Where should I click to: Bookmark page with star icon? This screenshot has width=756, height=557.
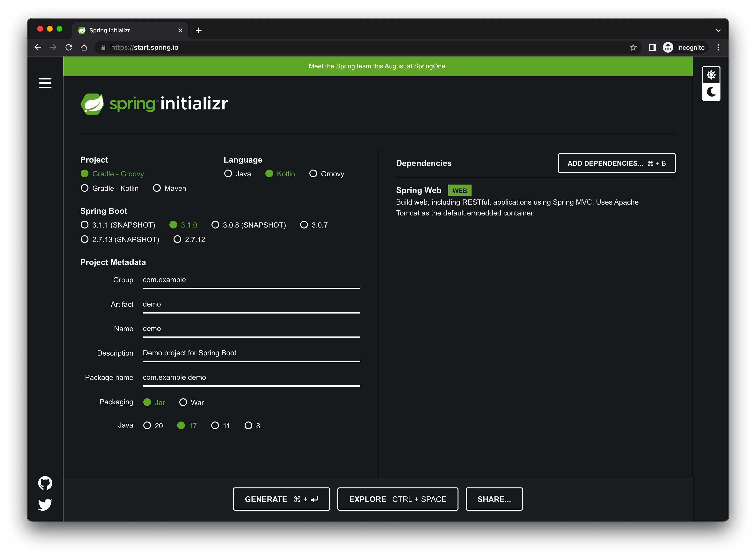pos(633,48)
